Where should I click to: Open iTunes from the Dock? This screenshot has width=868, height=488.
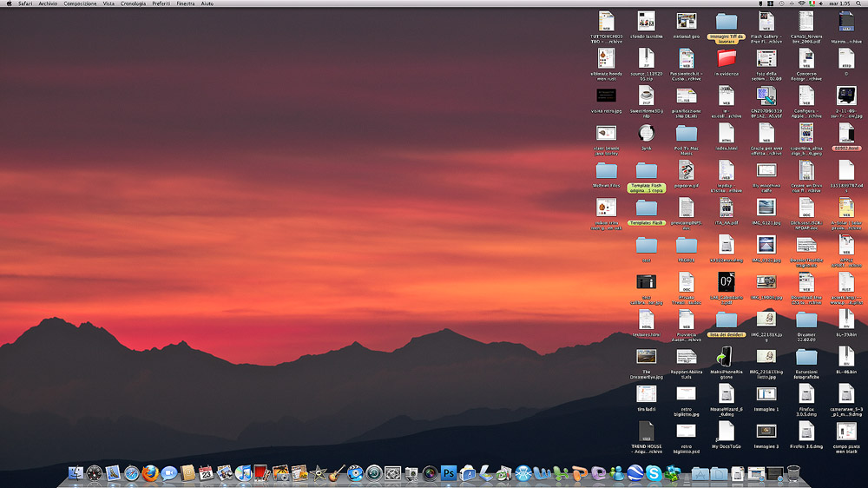(243, 473)
